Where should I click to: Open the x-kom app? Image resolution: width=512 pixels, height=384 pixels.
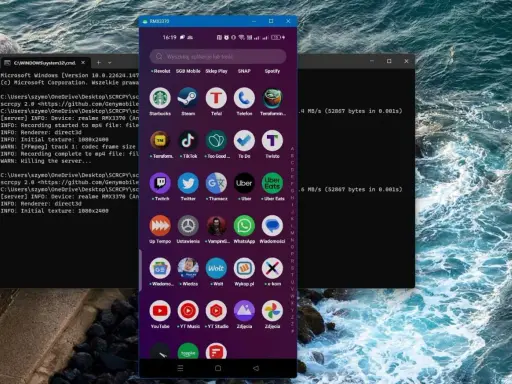click(x=272, y=268)
